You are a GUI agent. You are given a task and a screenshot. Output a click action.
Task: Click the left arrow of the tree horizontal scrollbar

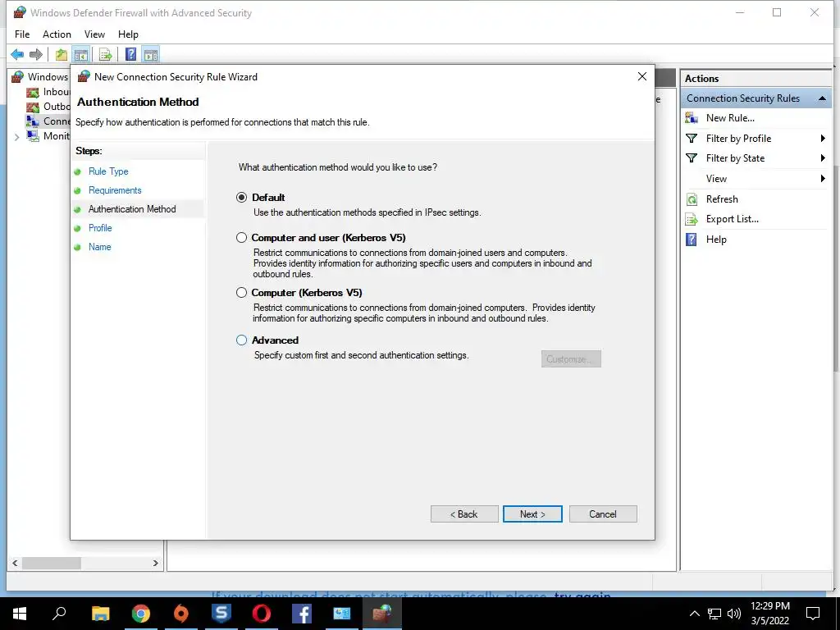pos(15,563)
